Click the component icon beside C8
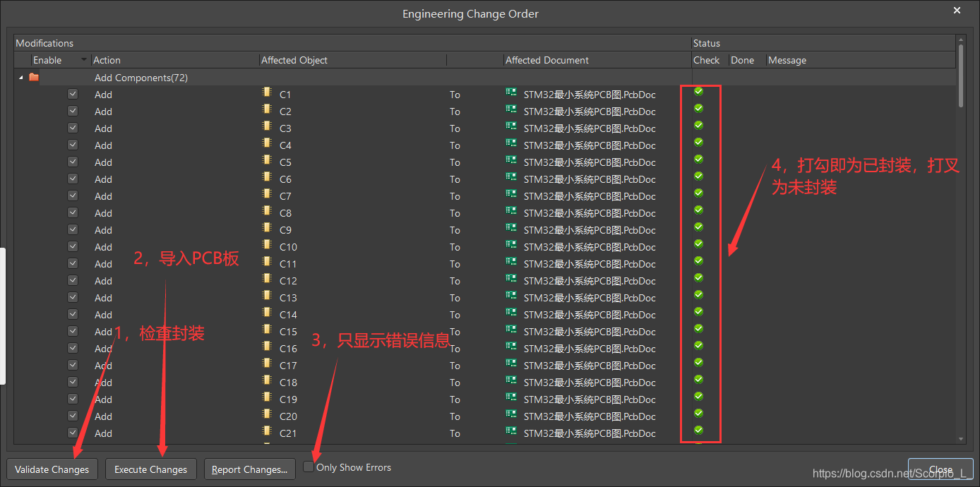The image size is (980, 487). click(x=266, y=211)
